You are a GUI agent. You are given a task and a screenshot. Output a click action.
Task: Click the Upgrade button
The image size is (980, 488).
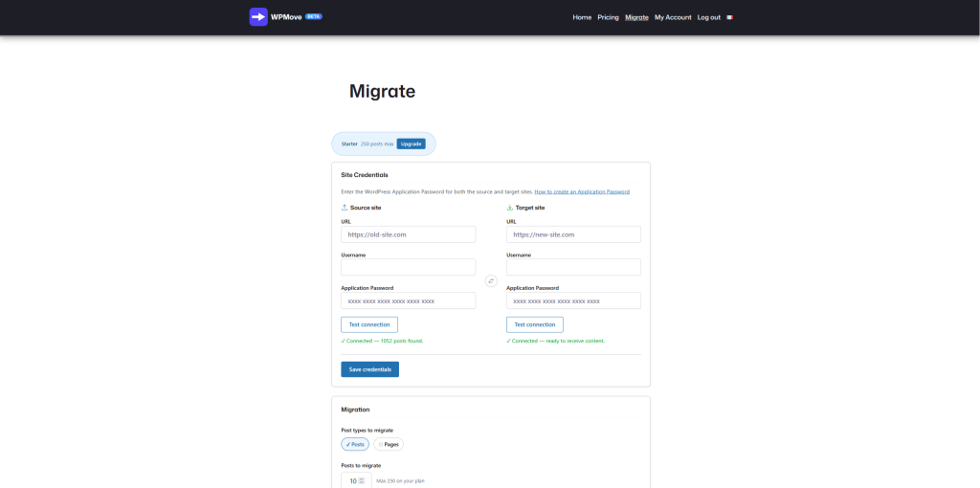coord(411,144)
